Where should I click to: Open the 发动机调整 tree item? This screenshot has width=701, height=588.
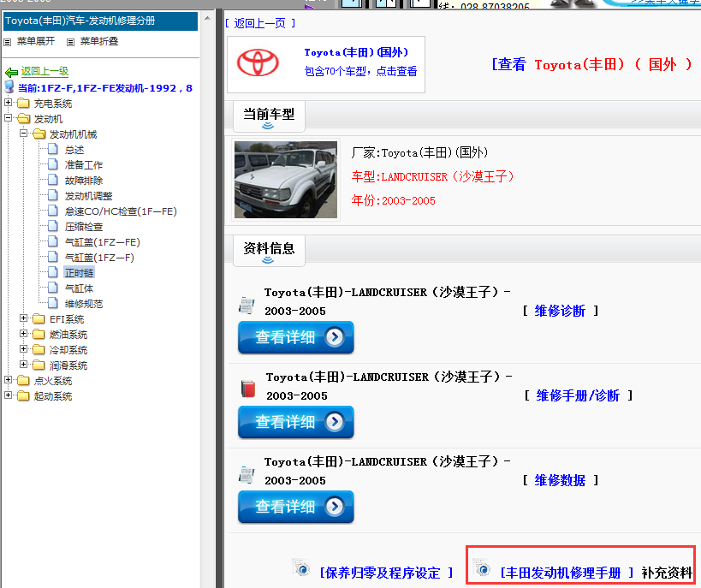point(88,196)
